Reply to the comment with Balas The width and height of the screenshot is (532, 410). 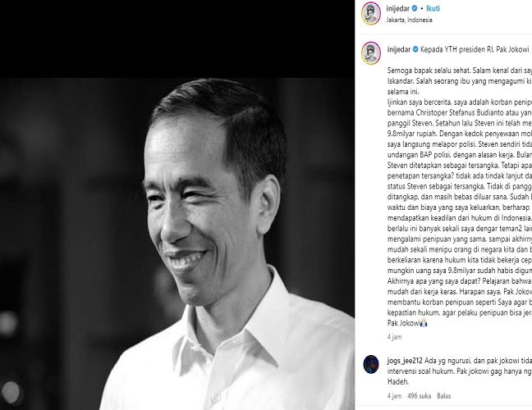point(444,396)
